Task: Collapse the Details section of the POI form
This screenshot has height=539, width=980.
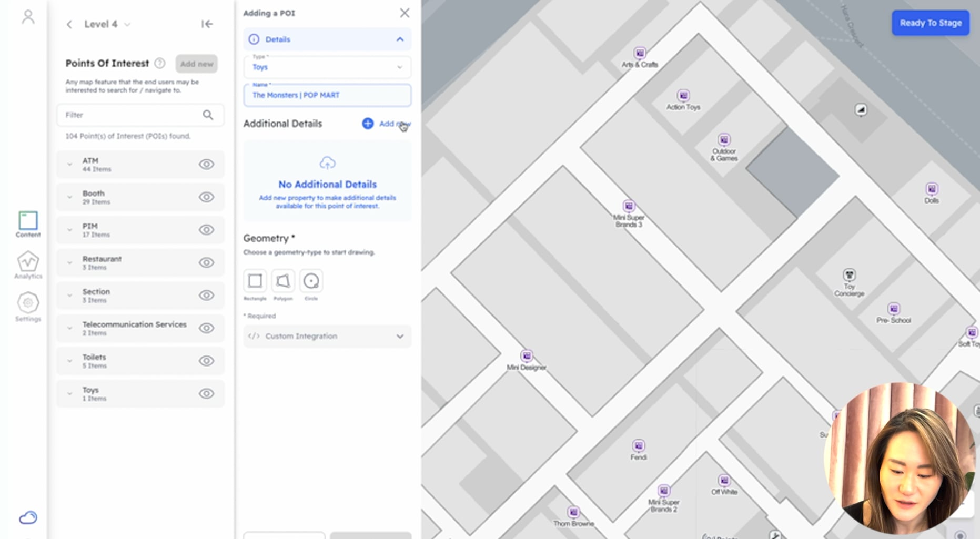Action: click(x=400, y=39)
